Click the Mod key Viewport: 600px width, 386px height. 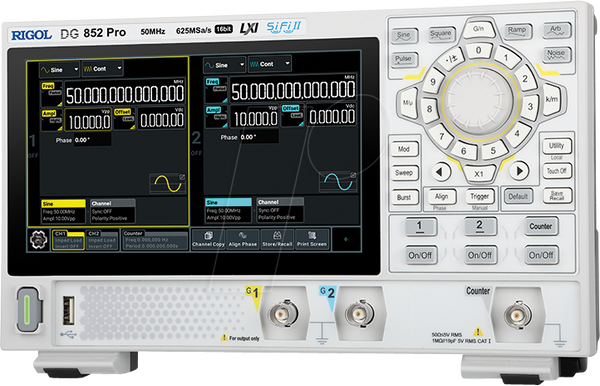click(404, 149)
